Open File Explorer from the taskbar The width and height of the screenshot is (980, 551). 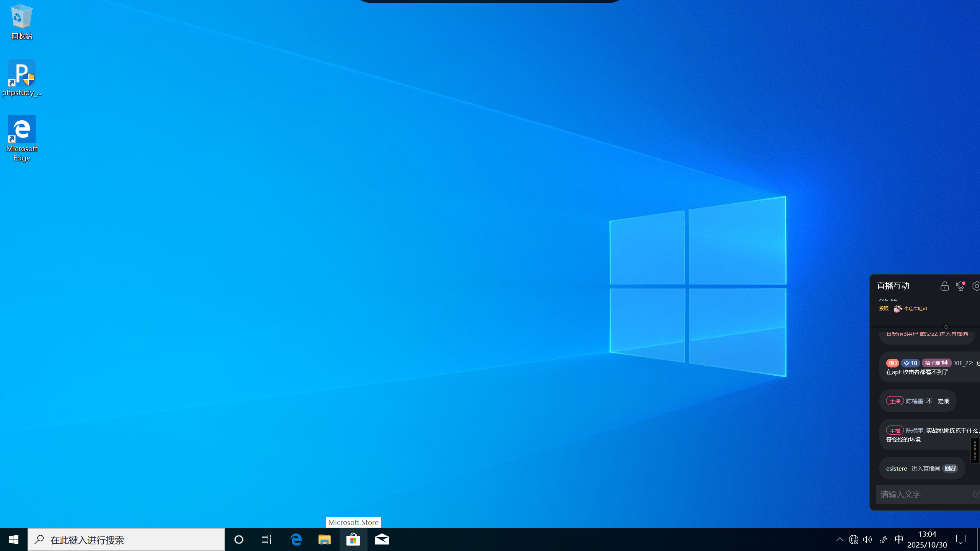tap(325, 540)
